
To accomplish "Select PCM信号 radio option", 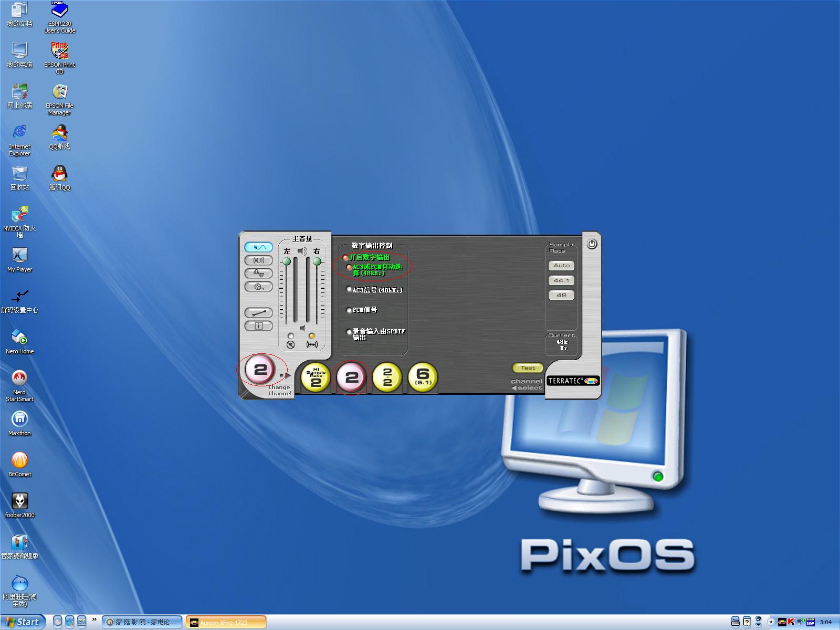I will click(362, 310).
